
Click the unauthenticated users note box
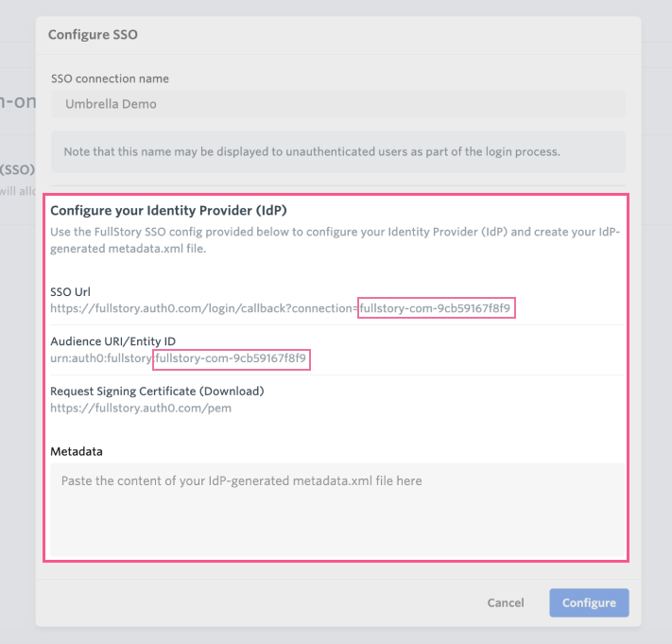(x=337, y=151)
